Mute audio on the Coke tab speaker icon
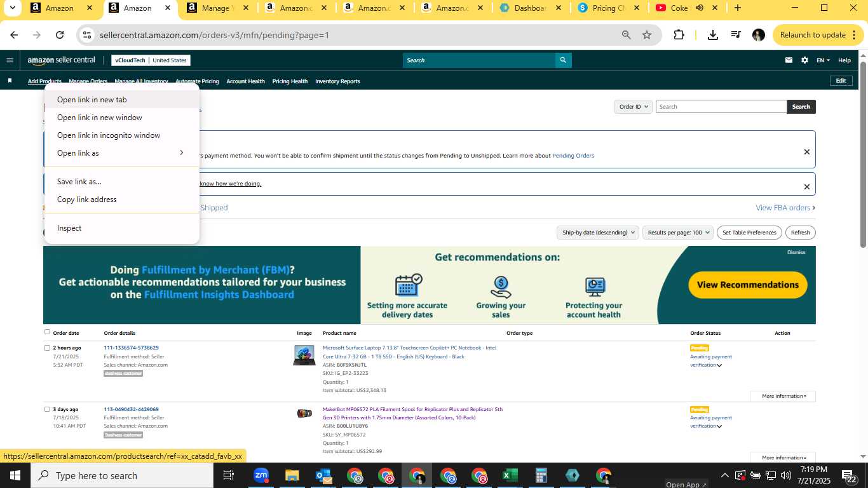Screen dimensions: 868x488 coord(700,8)
